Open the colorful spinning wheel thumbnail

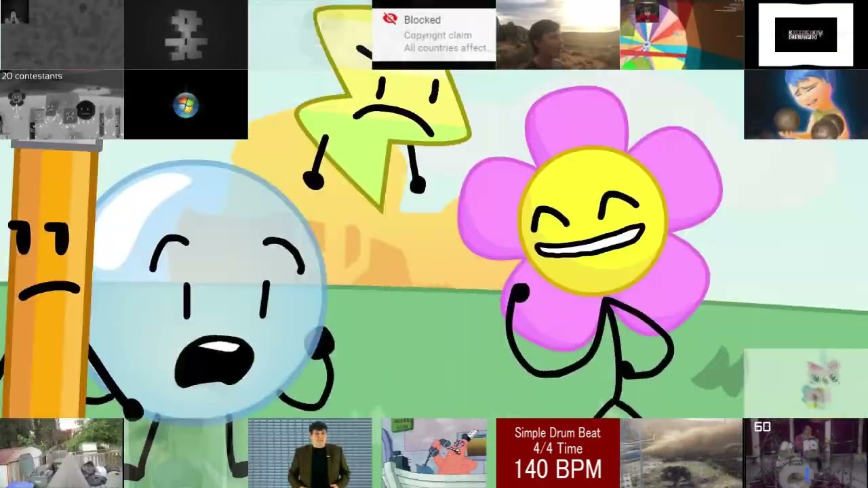[682, 35]
